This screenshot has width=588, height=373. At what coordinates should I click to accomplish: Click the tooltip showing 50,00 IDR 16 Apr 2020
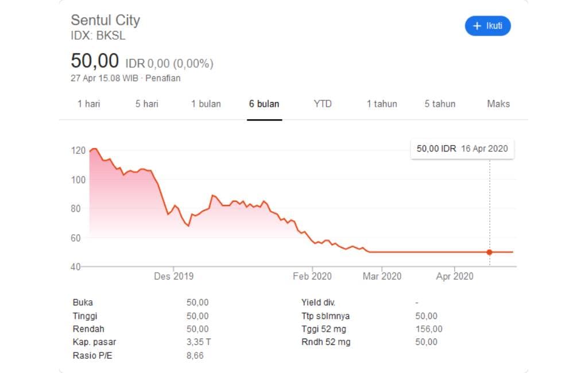(x=462, y=148)
